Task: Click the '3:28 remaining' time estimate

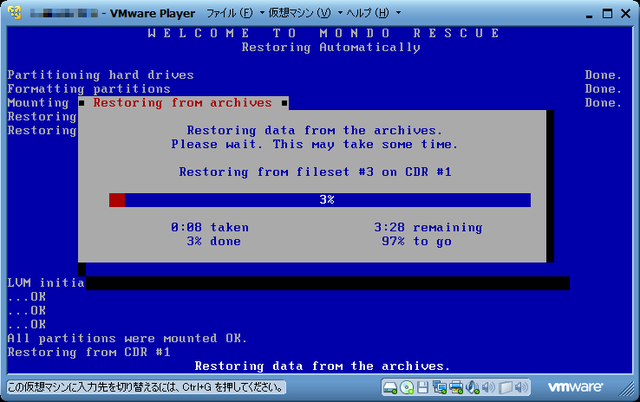Action: click(x=428, y=227)
